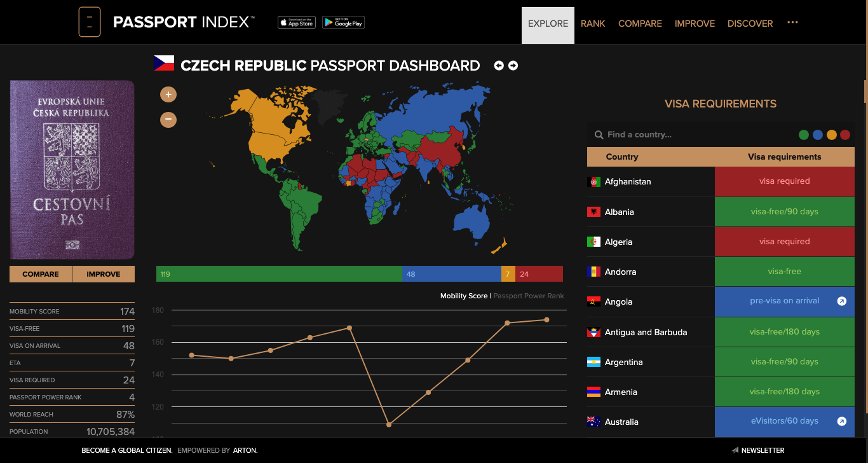Click the Visa requirements column header

(x=785, y=156)
